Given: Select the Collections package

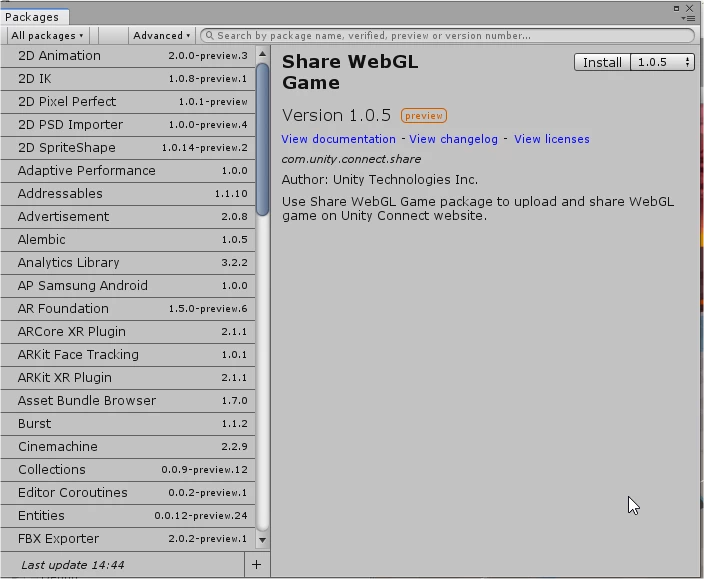Looking at the screenshot, I should click(x=128, y=469).
